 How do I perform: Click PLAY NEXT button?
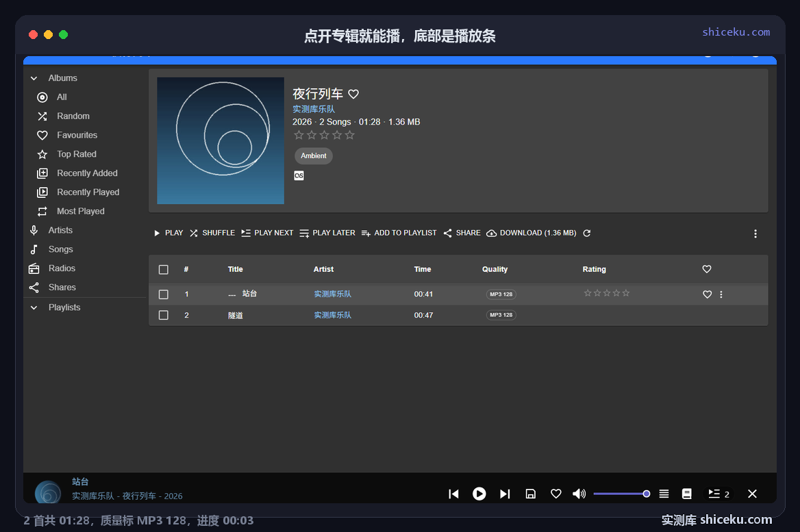[267, 233]
